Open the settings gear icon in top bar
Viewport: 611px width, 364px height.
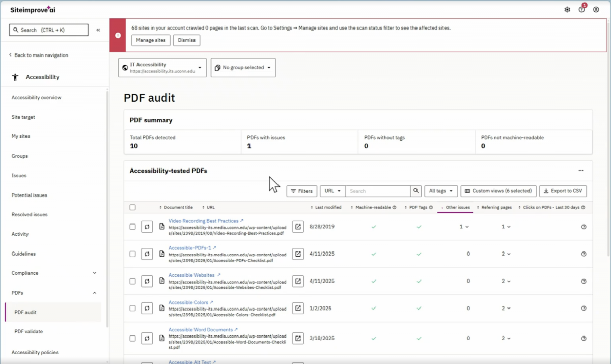pyautogui.click(x=567, y=10)
